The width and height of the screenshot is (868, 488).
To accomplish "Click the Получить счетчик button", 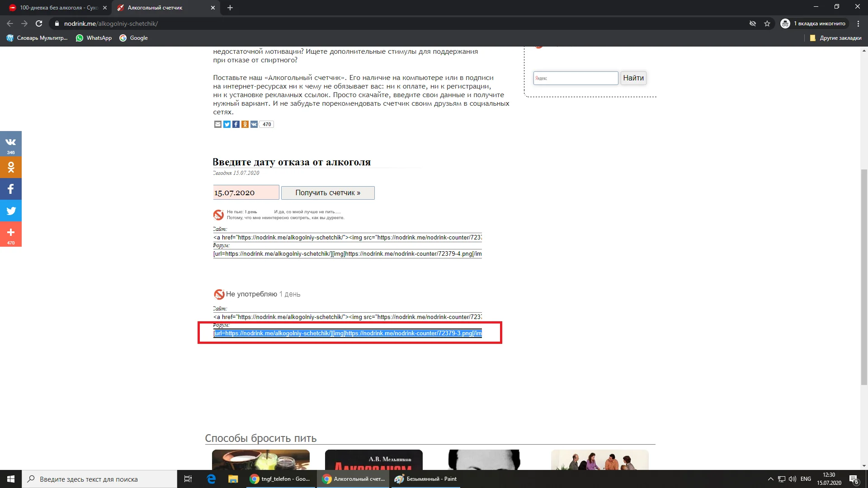I will click(x=327, y=192).
